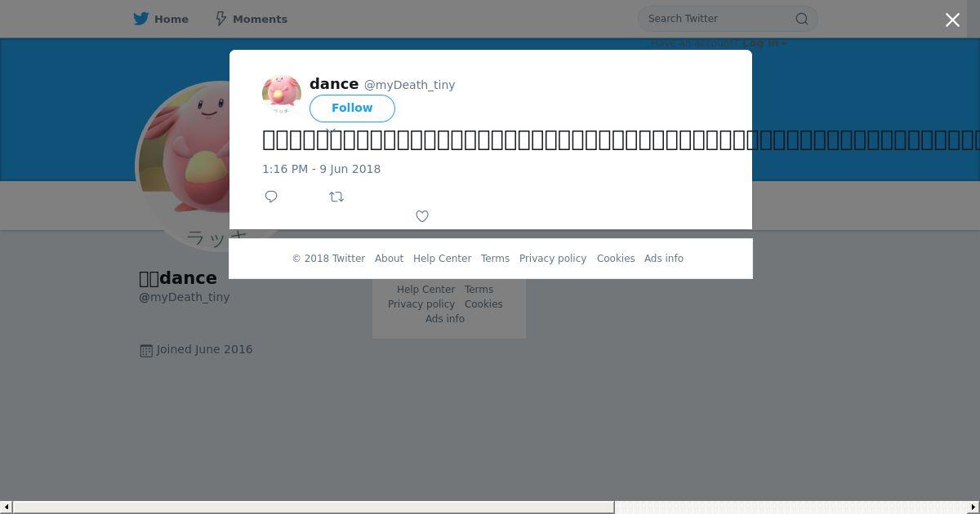Image resolution: width=980 pixels, height=514 pixels.
Task: Open the dance display name in the tweet
Action: pyautogui.click(x=334, y=84)
